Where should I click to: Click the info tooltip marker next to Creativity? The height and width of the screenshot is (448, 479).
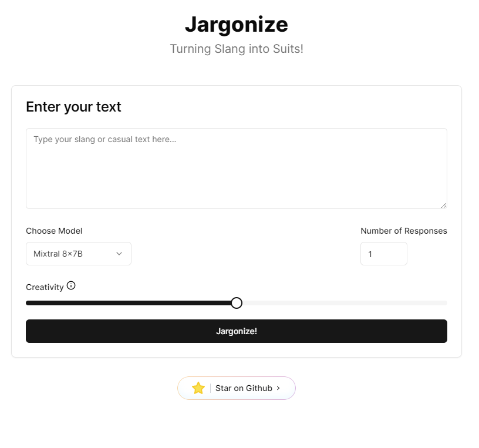pos(70,286)
